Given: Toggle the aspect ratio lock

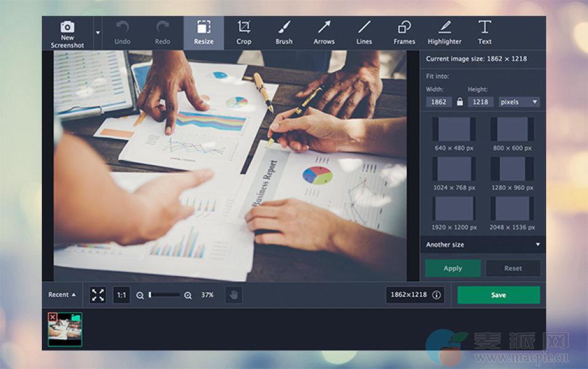Looking at the screenshot, I should [459, 102].
